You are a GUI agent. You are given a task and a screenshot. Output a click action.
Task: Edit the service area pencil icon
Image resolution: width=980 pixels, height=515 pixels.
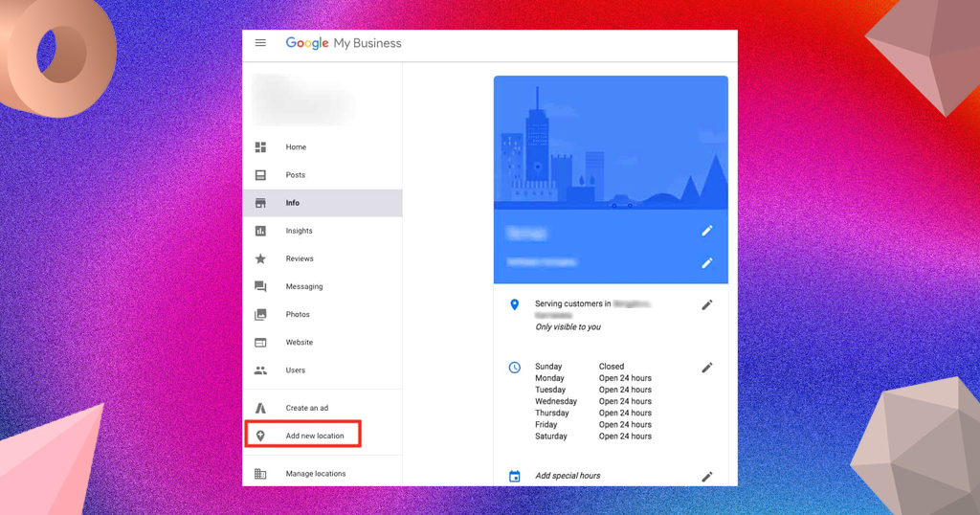point(707,305)
